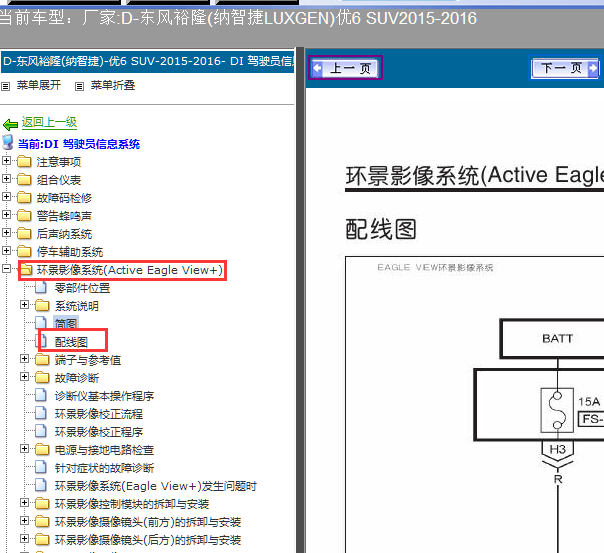
Task: Open 针对症状的故障诊断 page
Action: pyautogui.click(x=104, y=468)
